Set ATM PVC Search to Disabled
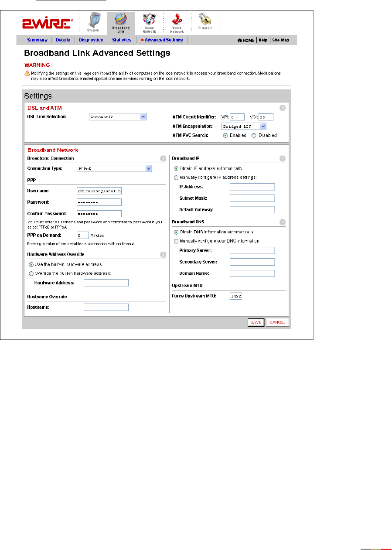The width and height of the screenshot is (392, 550). 254,136
